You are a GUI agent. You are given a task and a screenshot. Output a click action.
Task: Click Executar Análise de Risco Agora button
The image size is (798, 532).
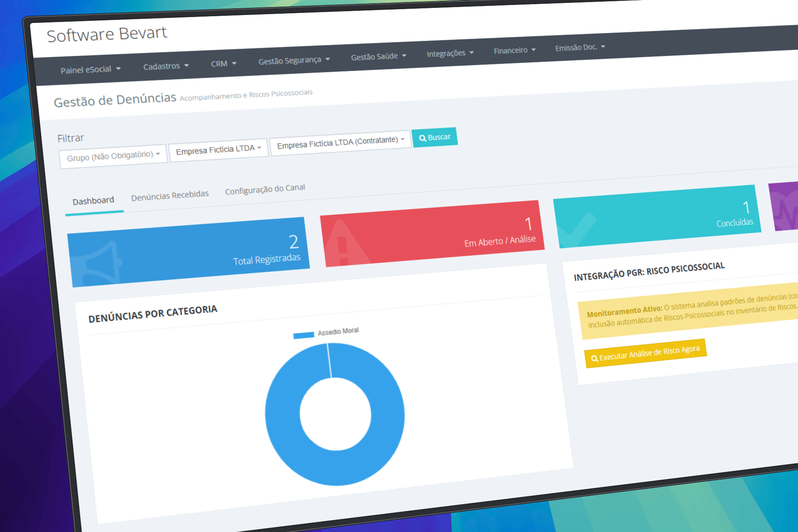click(x=645, y=353)
